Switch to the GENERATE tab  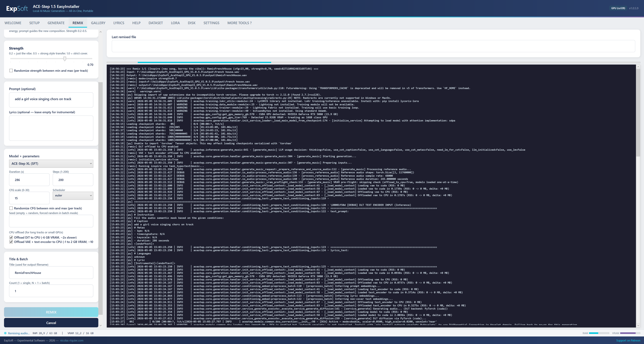point(56,23)
